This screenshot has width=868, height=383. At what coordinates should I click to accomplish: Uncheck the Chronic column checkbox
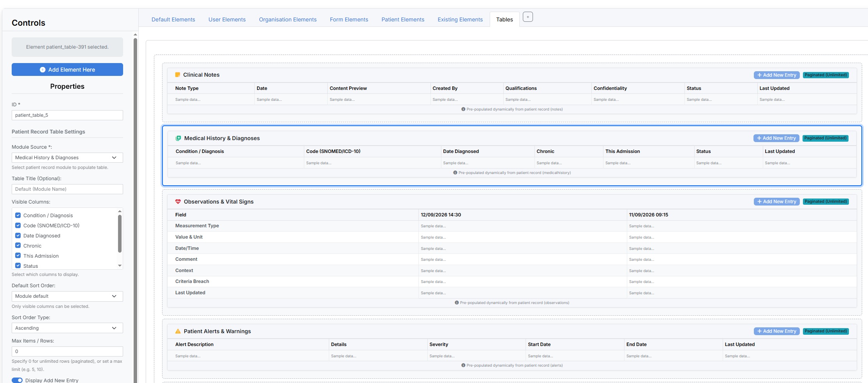point(18,246)
